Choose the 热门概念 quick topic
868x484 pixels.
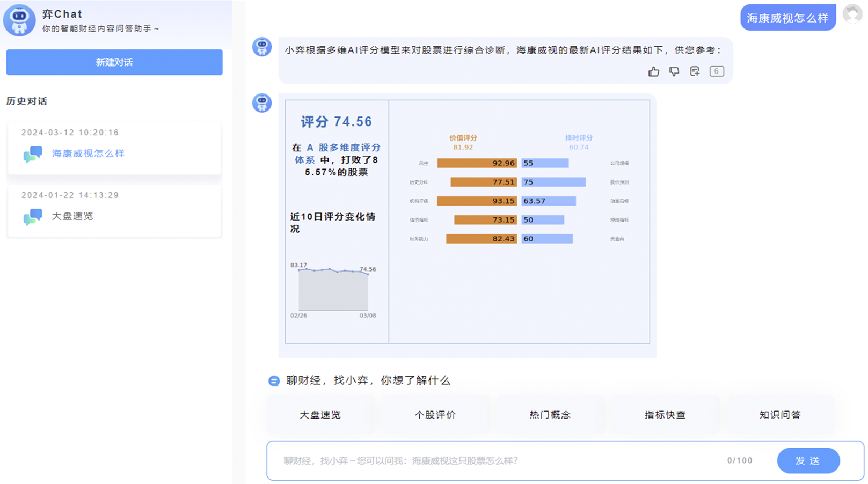550,415
